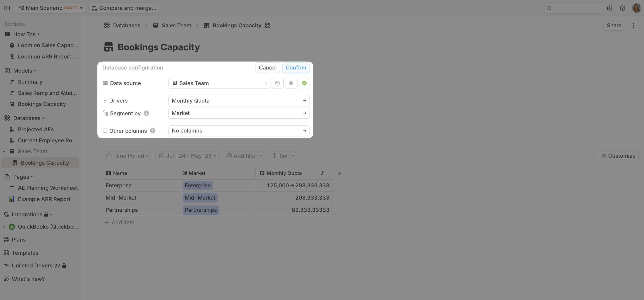
Task: Click the Confirm button
Action: (x=296, y=68)
